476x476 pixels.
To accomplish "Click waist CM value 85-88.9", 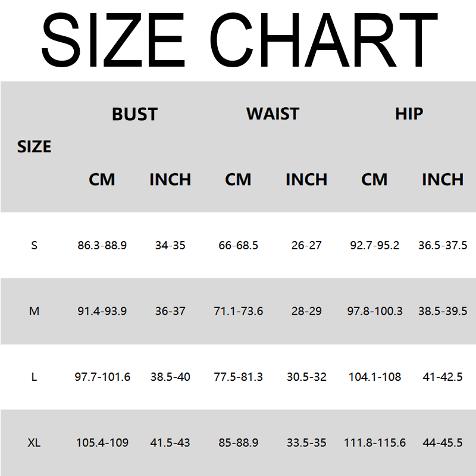I will 238,443.
